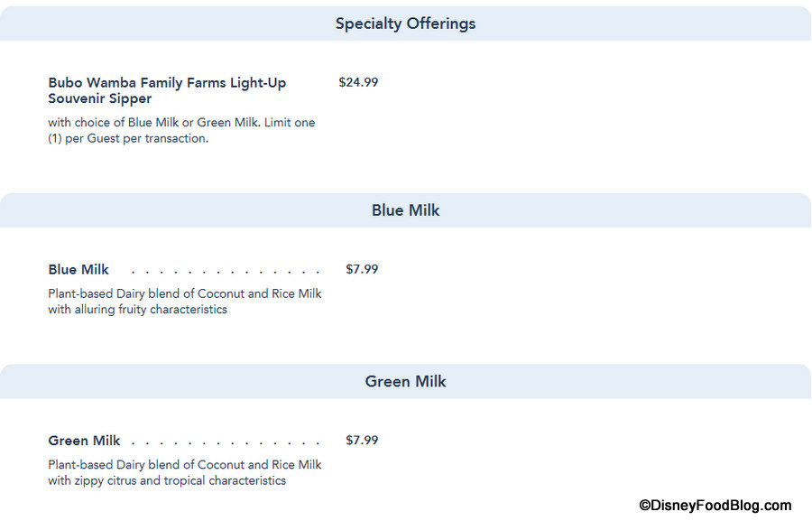Open Bubo Wamba Family Farms Light-Up item

(167, 83)
